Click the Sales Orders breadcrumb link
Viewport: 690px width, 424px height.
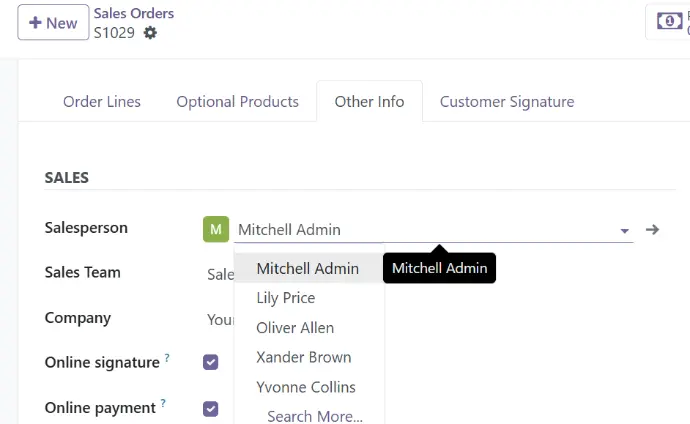pos(134,13)
